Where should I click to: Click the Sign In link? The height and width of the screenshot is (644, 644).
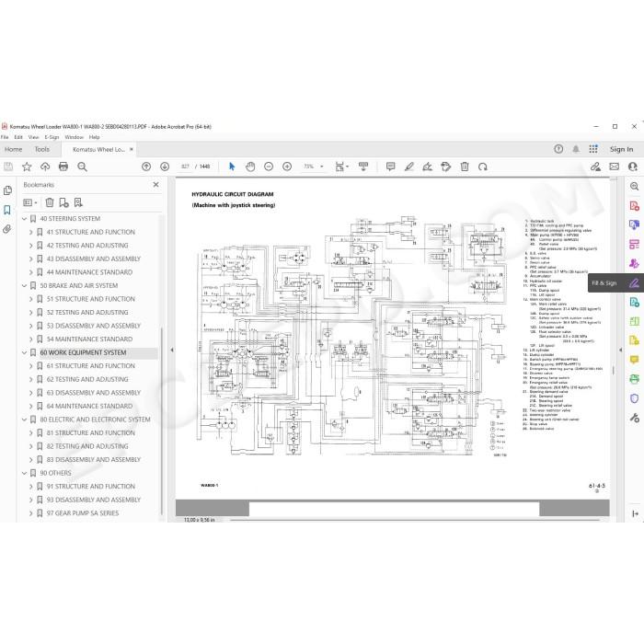tap(621, 149)
